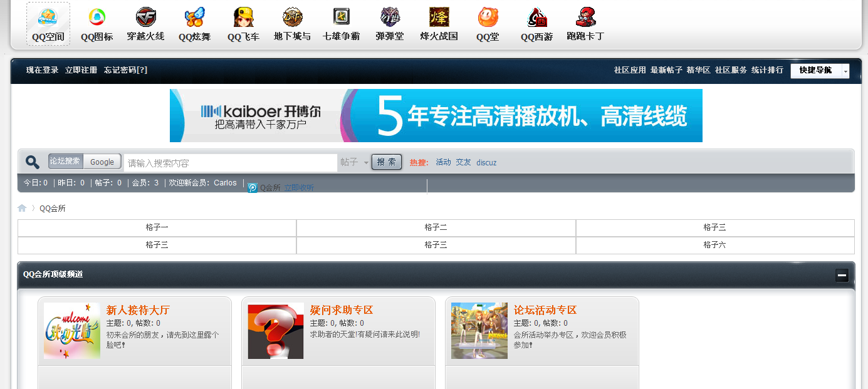Click the 疑问求助专区 question mark thumbnail

(x=276, y=331)
